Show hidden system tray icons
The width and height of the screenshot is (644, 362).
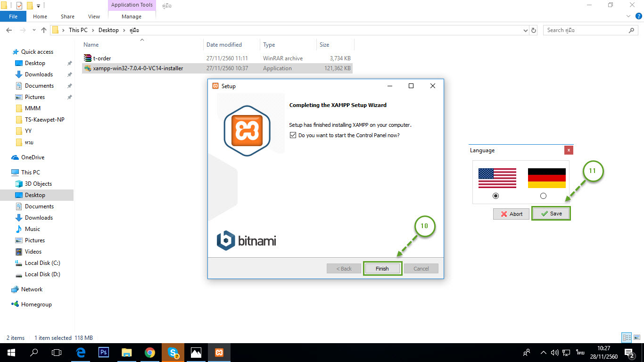(x=544, y=352)
